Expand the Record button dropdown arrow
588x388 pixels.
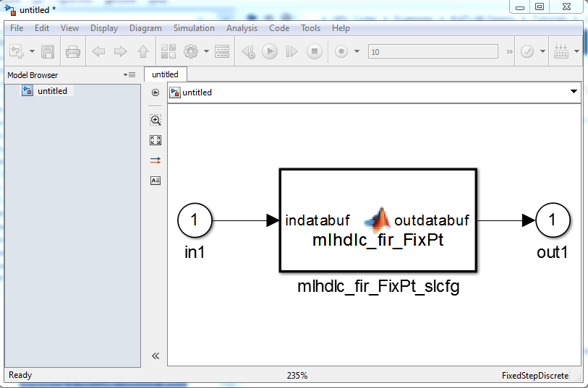pos(357,51)
